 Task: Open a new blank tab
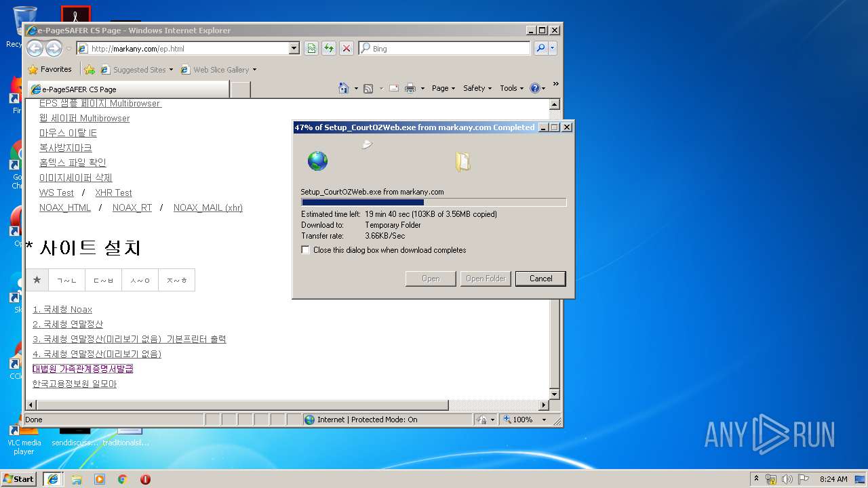[241, 89]
